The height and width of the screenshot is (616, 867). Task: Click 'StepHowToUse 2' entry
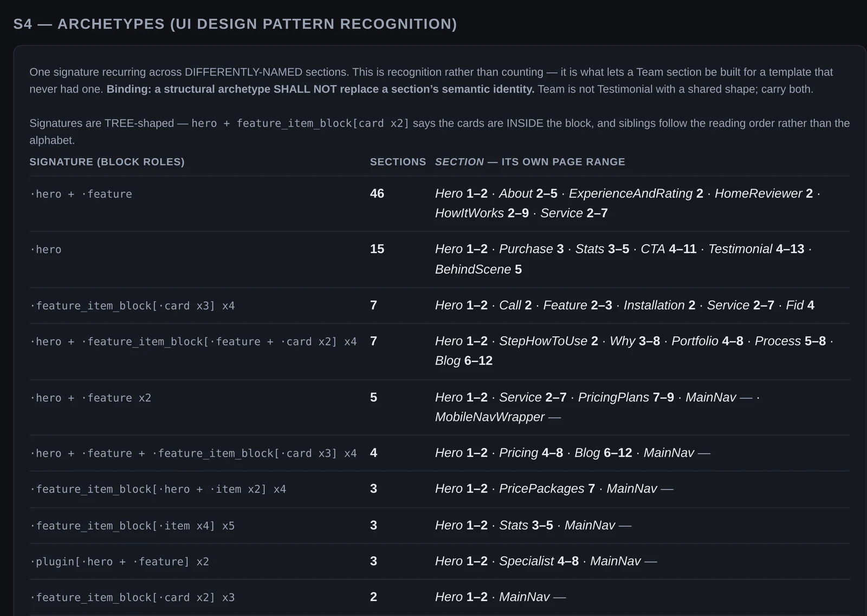(548, 341)
